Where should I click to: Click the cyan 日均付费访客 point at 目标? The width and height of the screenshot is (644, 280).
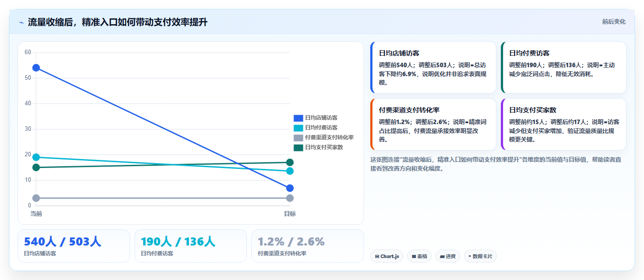tap(290, 171)
